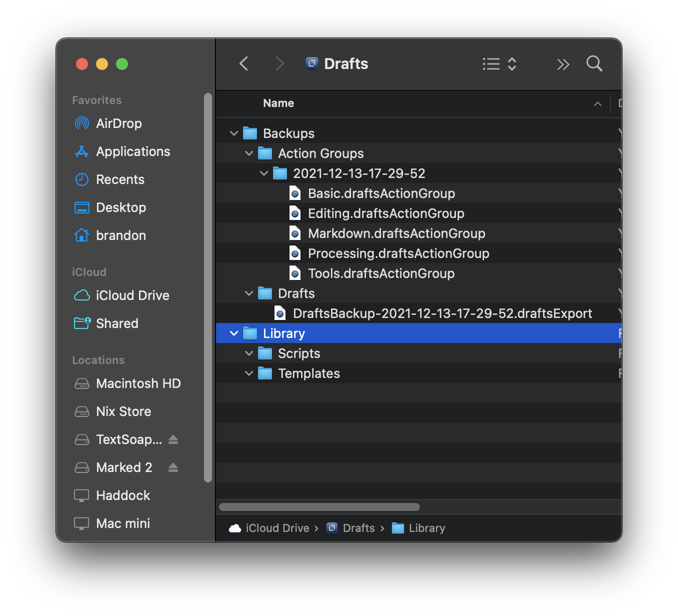678x616 pixels.
Task: Select the Action Groups folder row
Action: click(x=419, y=153)
